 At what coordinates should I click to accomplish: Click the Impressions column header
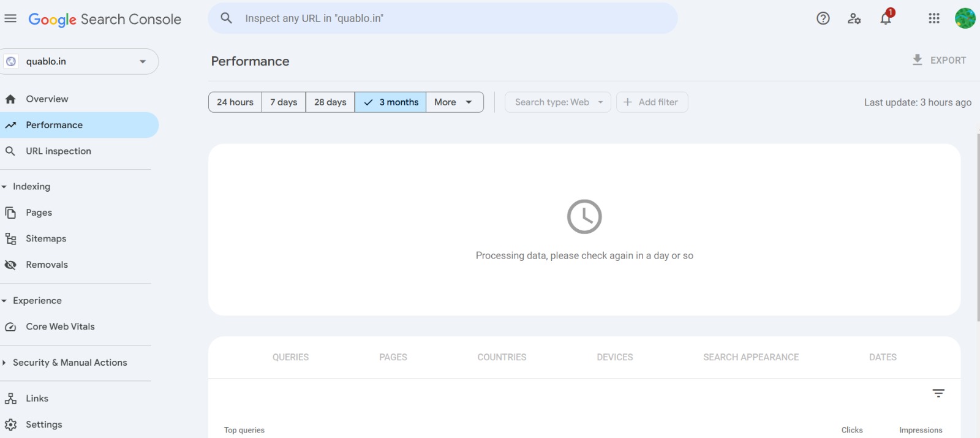pyautogui.click(x=921, y=430)
